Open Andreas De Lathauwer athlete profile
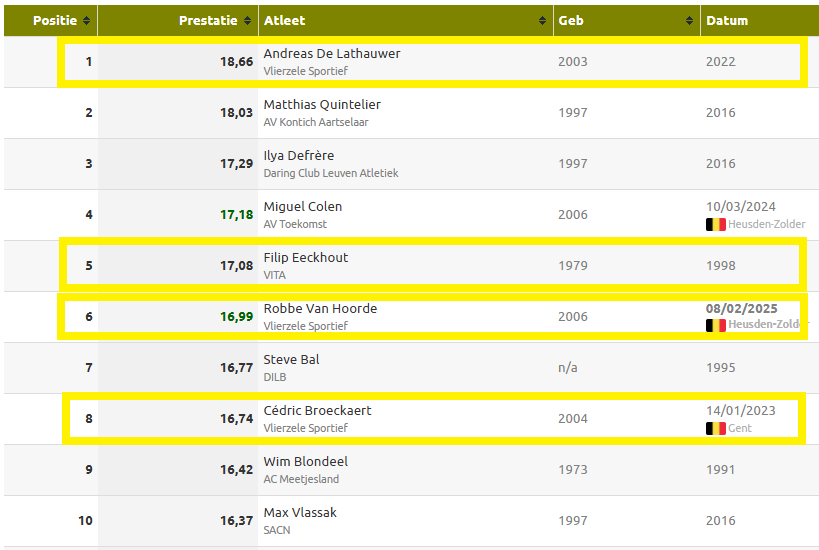 (331, 54)
